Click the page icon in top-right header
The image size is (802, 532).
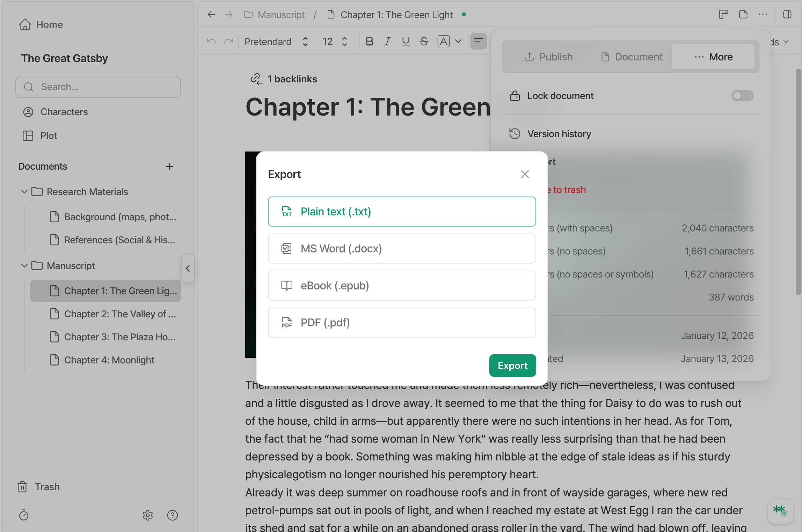[743, 14]
